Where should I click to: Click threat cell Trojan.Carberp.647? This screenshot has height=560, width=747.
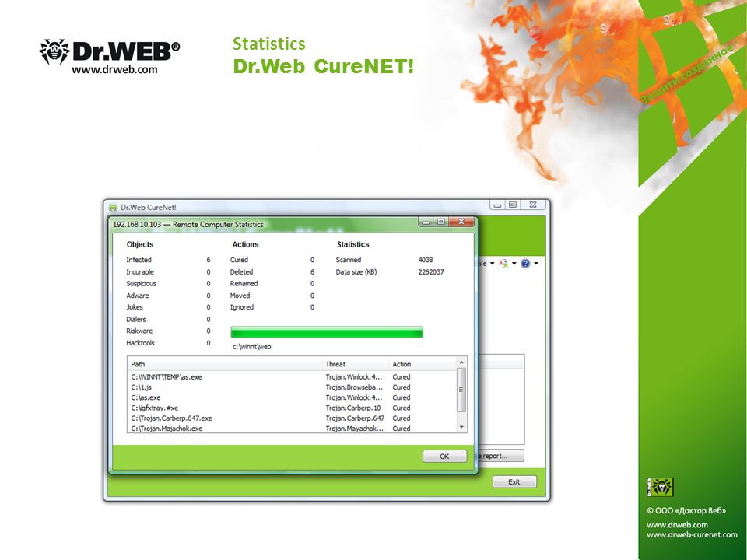pyautogui.click(x=355, y=418)
